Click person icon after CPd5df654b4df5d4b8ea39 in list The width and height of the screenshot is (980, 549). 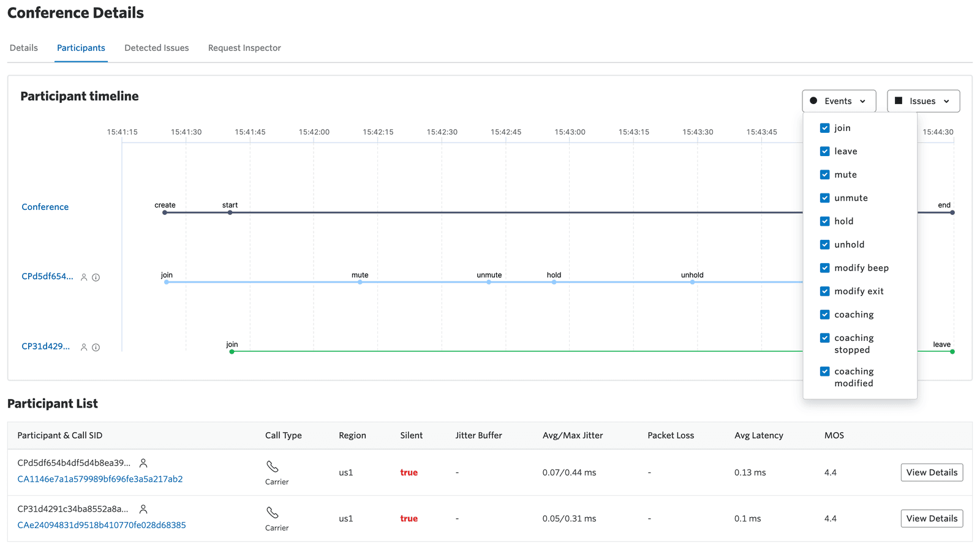coord(143,463)
